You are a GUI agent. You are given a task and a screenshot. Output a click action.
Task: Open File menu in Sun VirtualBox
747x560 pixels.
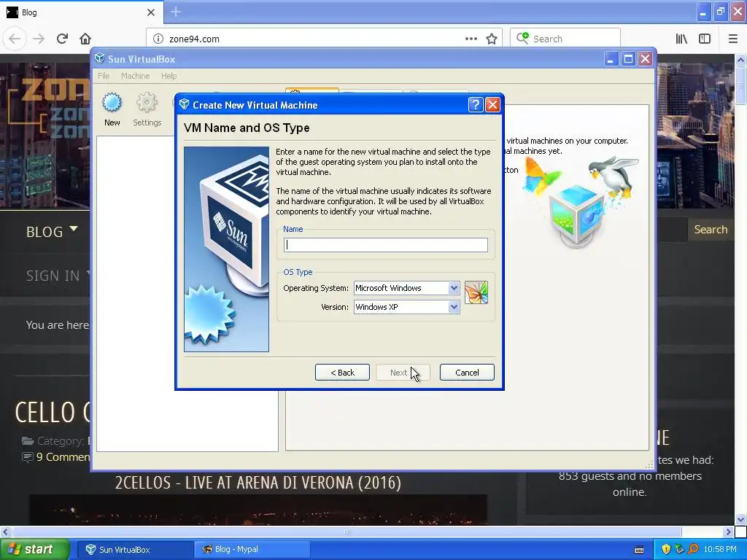(x=104, y=76)
